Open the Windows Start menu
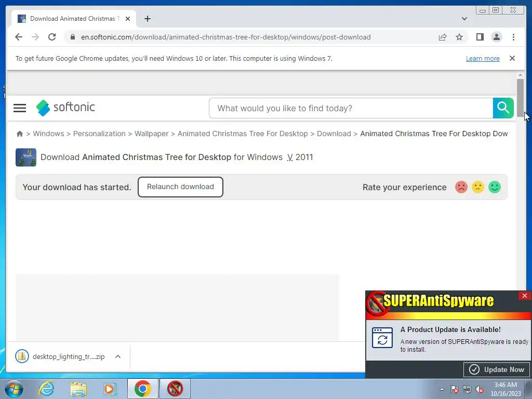 (14, 389)
